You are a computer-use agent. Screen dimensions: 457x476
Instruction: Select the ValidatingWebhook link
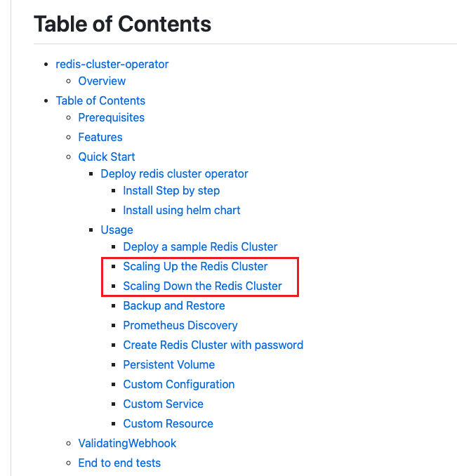[x=127, y=443]
